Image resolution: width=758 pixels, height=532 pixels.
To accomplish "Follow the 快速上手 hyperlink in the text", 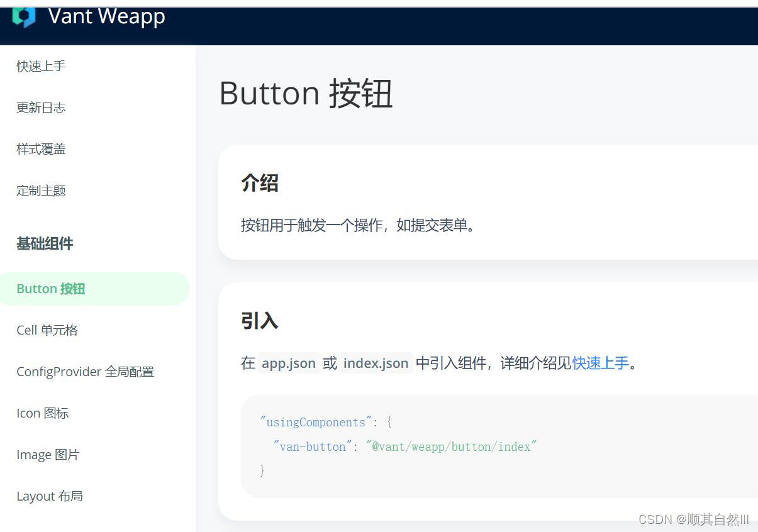I will pyautogui.click(x=599, y=362).
